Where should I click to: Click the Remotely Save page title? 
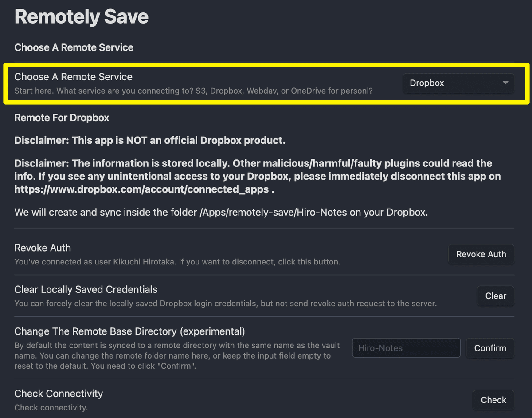[82, 17]
